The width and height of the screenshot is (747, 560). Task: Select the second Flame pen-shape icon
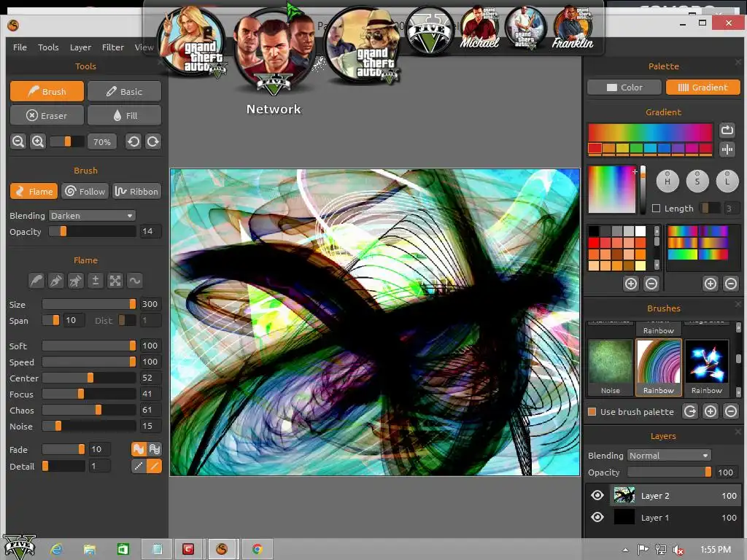tap(55, 281)
